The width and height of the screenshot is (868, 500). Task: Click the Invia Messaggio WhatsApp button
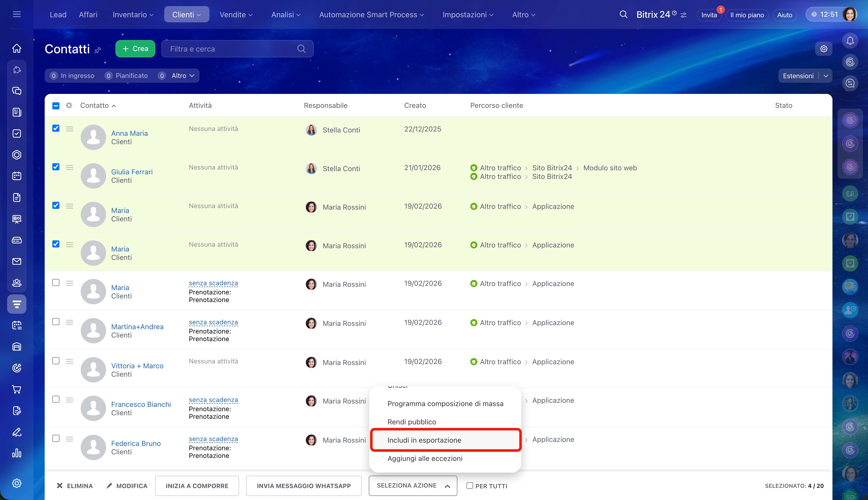click(304, 486)
